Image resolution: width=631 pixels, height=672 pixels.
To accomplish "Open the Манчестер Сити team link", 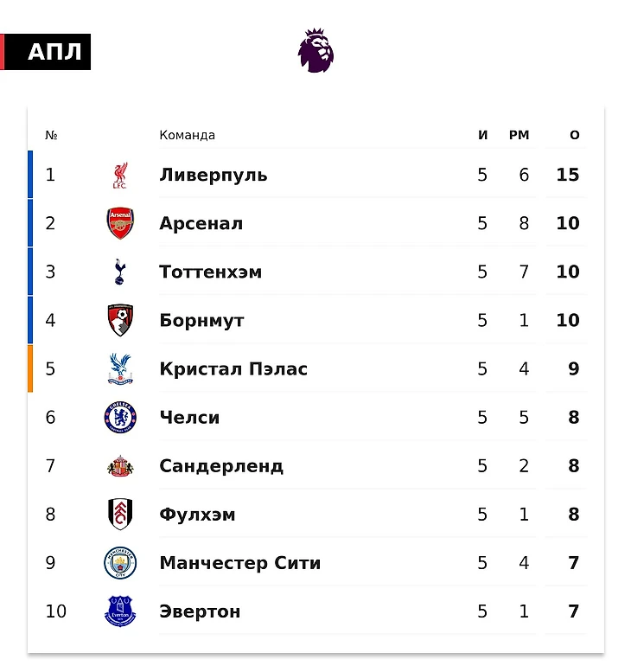I will [x=240, y=563].
